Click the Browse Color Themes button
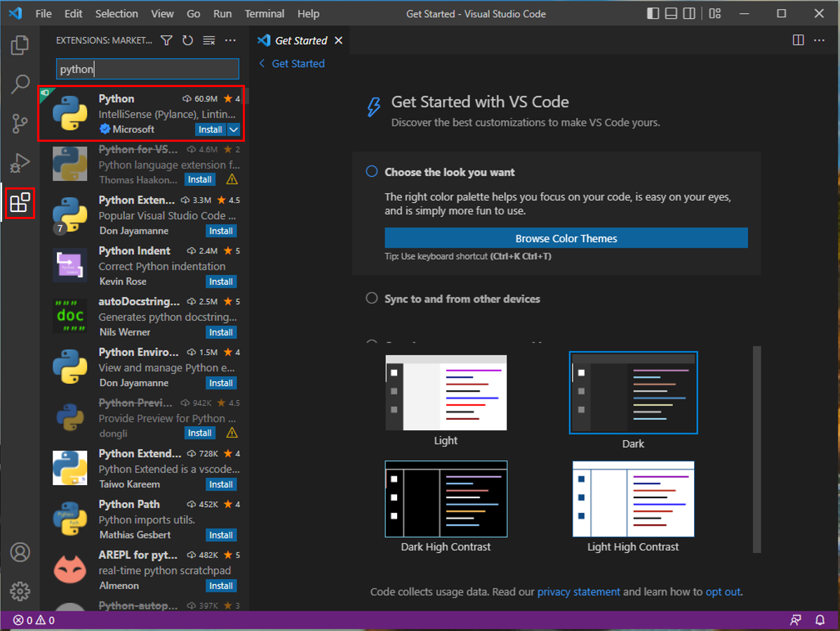The height and width of the screenshot is (631, 840). (566, 238)
